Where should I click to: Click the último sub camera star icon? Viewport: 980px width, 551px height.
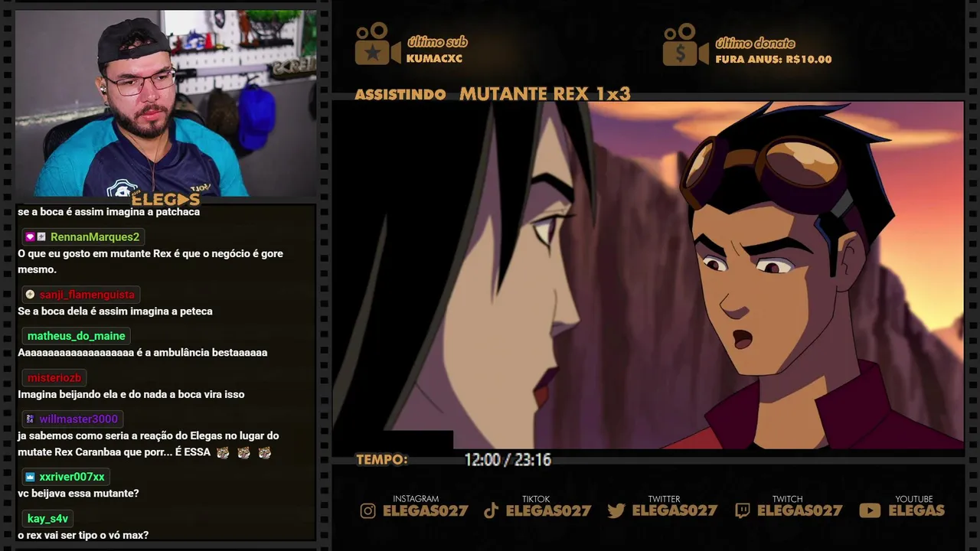(377, 44)
